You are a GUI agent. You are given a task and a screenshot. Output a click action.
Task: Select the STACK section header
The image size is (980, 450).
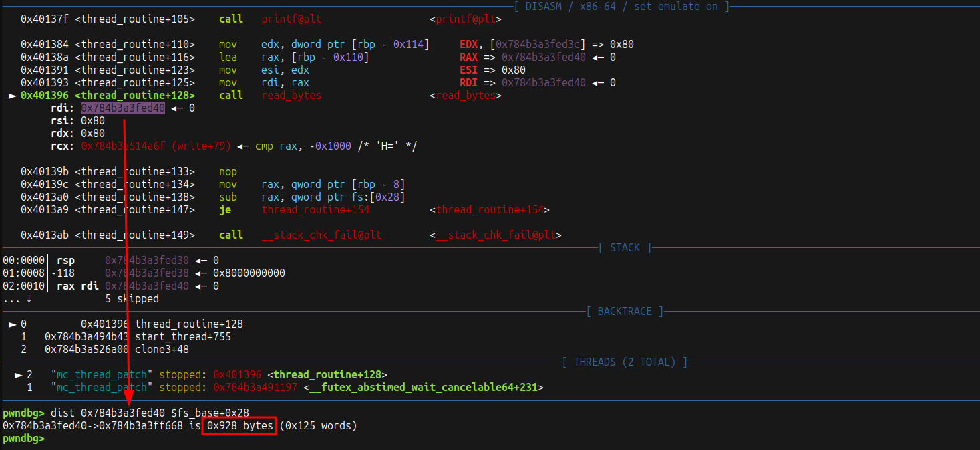625,248
